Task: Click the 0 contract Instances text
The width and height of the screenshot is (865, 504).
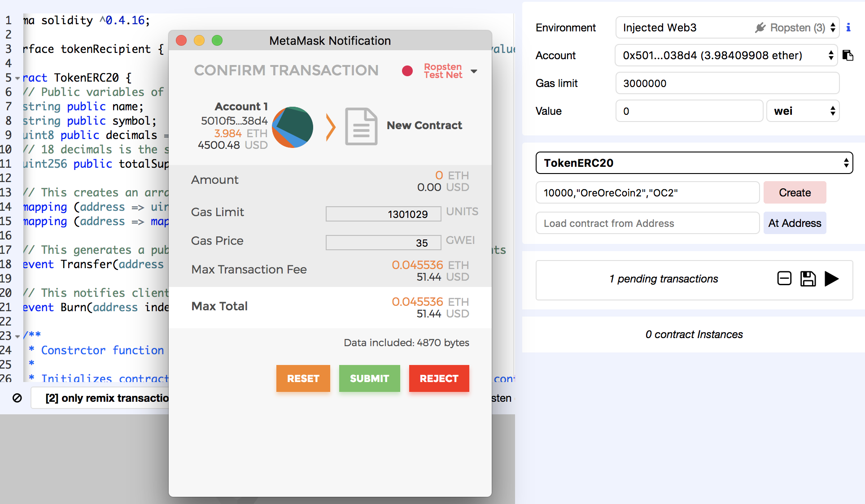Action: coord(694,335)
